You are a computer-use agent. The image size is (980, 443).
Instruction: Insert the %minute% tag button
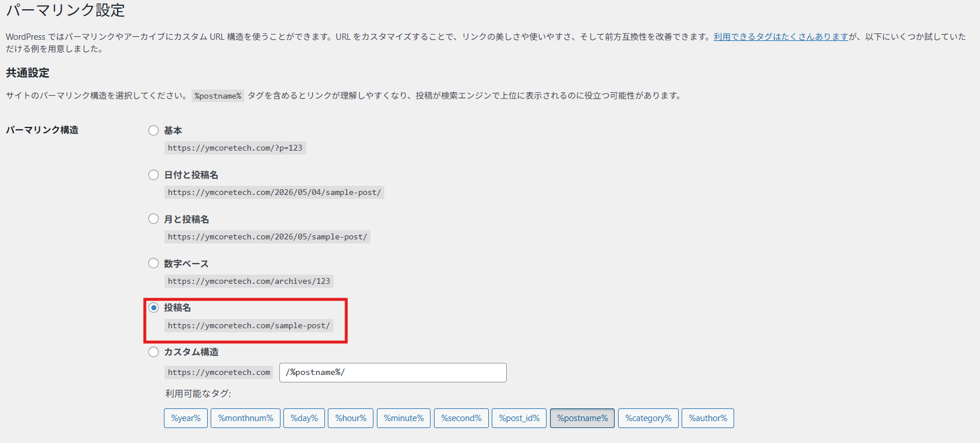[404, 418]
